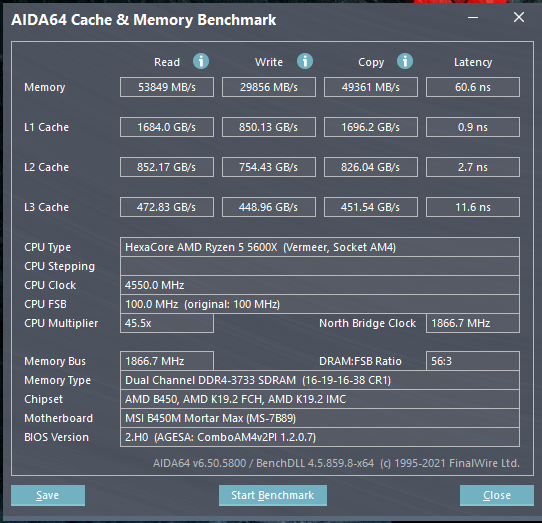Select L1 Cache write 850.13 GB/s
This screenshot has width=542, height=523.
[x=269, y=127]
